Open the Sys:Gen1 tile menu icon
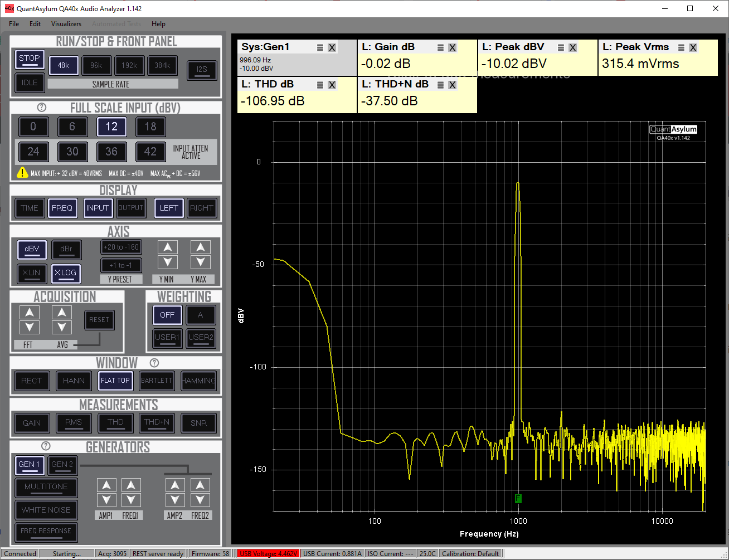Image resolution: width=729 pixels, height=560 pixels. [320, 48]
